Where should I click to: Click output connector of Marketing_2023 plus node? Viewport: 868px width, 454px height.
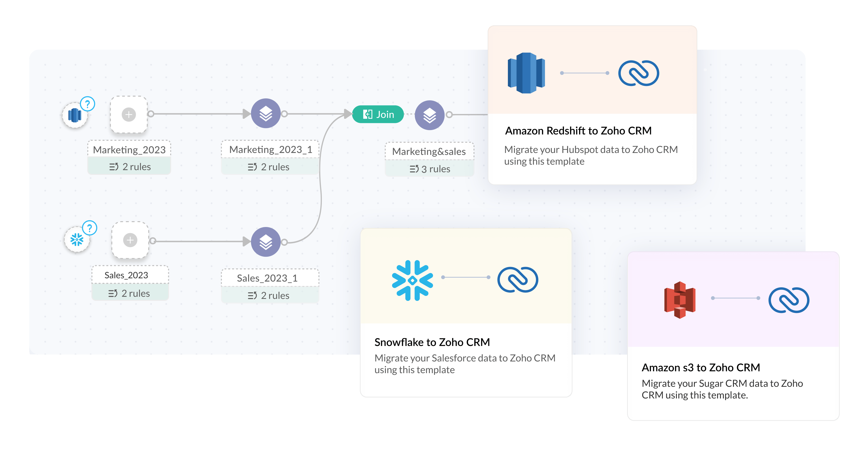[151, 114]
